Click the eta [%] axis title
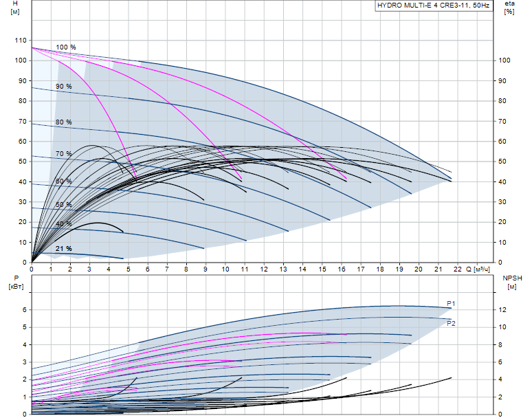This screenshot has height=420, width=532. [x=509, y=8]
